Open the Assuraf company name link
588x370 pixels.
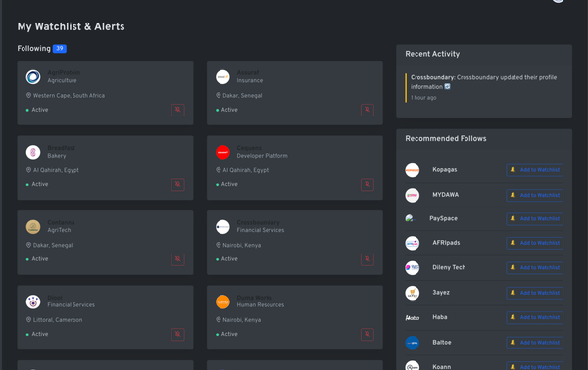pos(248,72)
